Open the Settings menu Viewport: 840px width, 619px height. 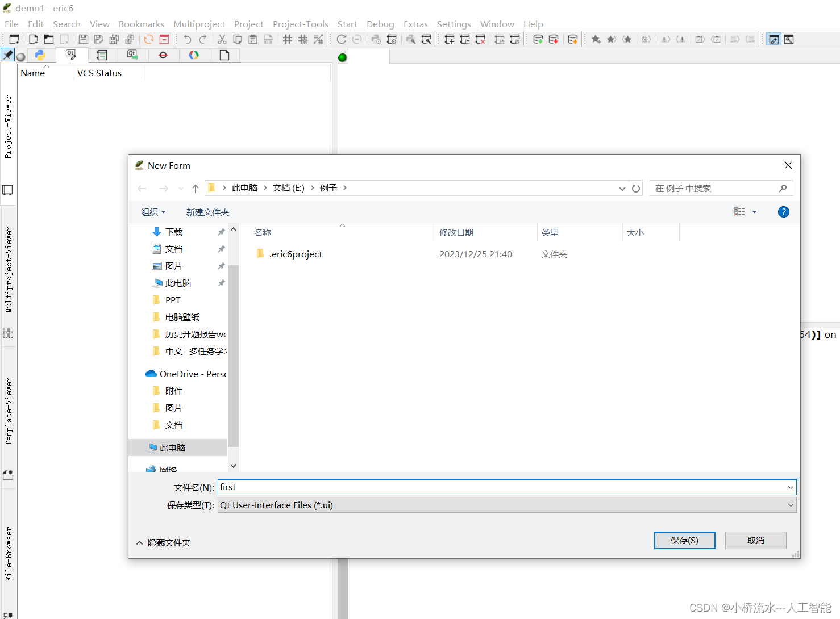[x=454, y=24]
